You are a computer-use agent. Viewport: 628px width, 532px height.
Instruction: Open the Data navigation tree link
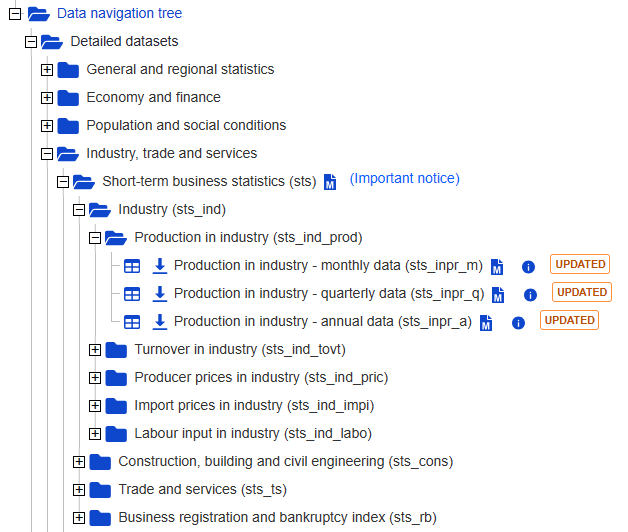[119, 13]
